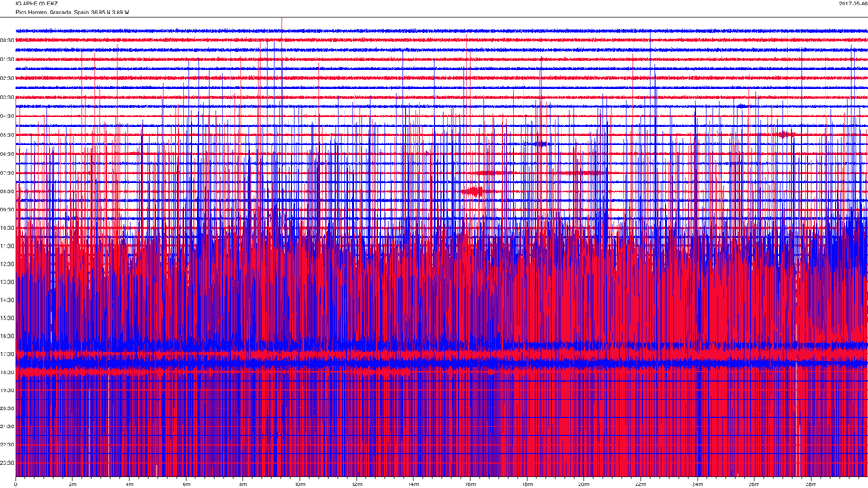Select the 06:30 time label
Screen dimensions: 868x488
coord(7,155)
